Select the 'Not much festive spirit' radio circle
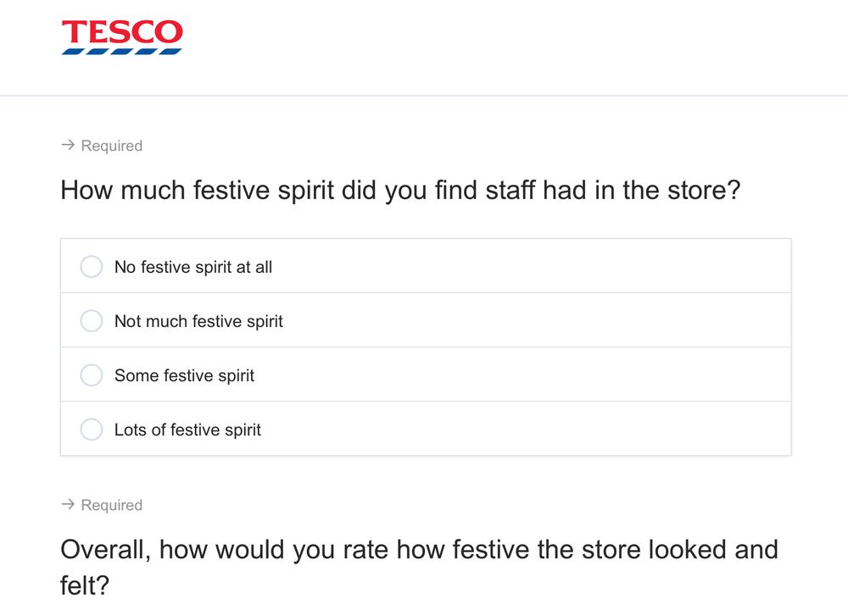This screenshot has width=848, height=616. 92,320
